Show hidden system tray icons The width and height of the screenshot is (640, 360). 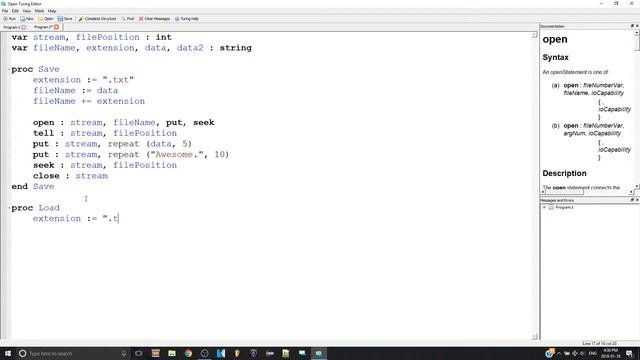click(559, 353)
